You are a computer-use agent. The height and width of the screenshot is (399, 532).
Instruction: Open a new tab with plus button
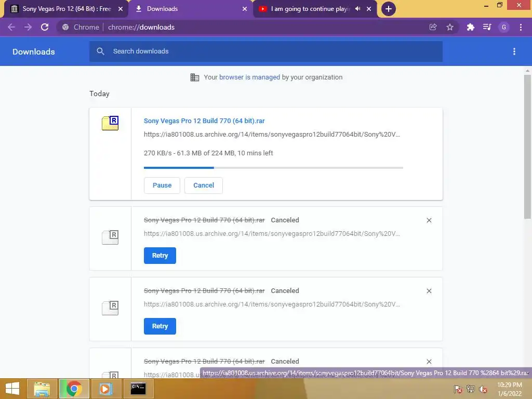coord(389,9)
